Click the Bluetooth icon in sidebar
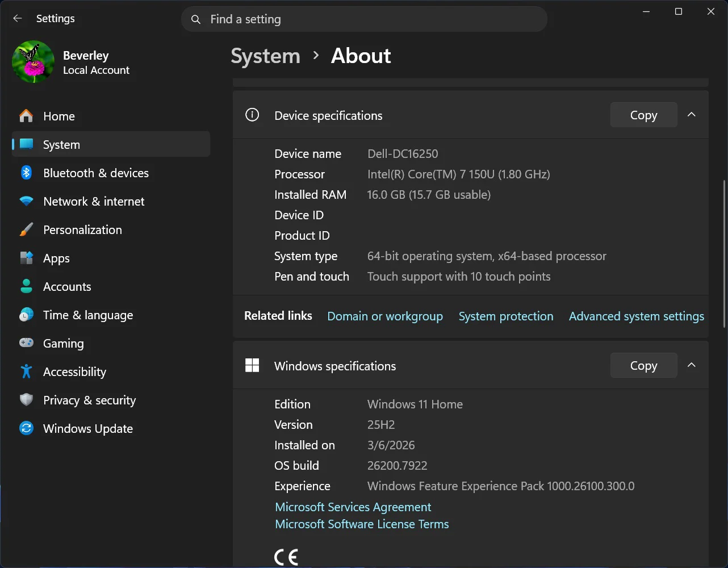Viewport: 728px width, 568px height. pos(26,173)
